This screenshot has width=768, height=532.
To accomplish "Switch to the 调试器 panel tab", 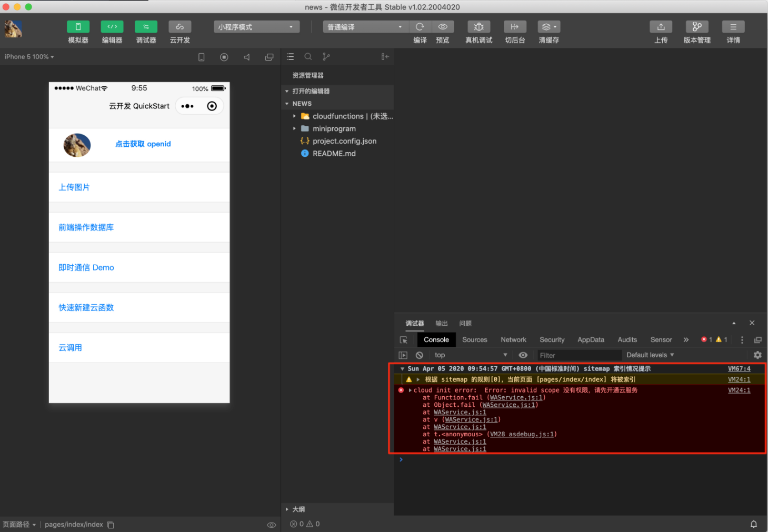I will tap(415, 324).
